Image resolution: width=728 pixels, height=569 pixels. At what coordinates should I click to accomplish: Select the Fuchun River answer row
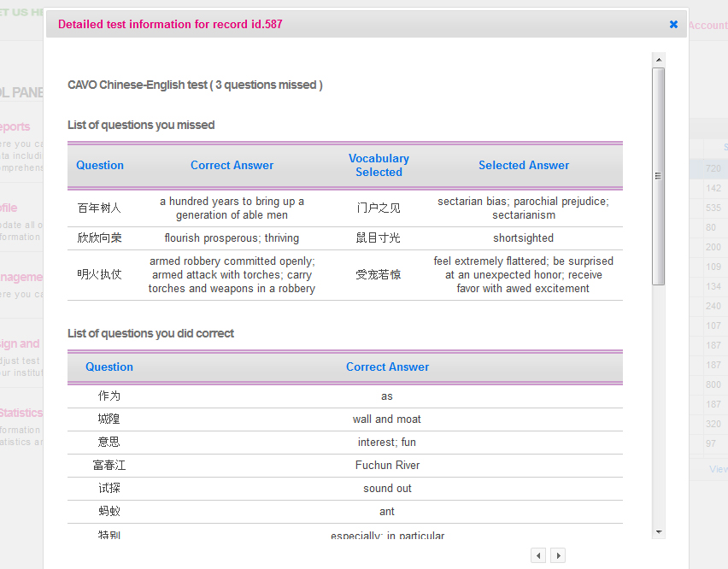(387, 466)
